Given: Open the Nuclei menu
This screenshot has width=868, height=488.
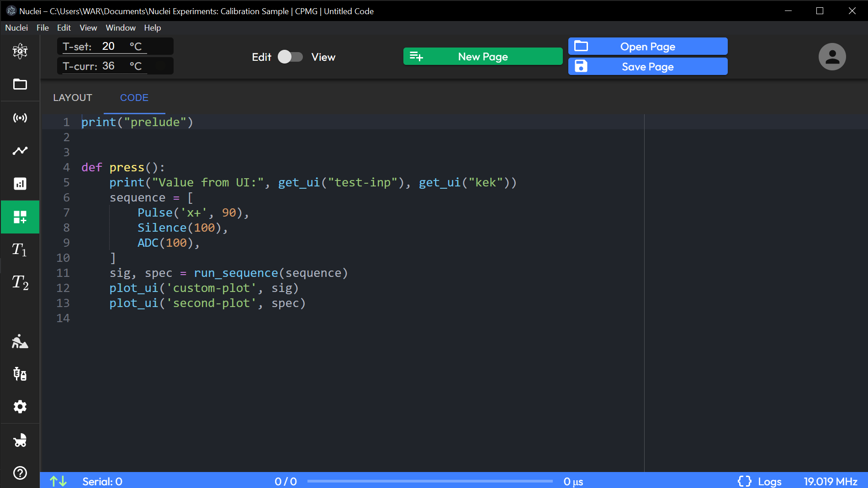Looking at the screenshot, I should pyautogui.click(x=16, y=28).
